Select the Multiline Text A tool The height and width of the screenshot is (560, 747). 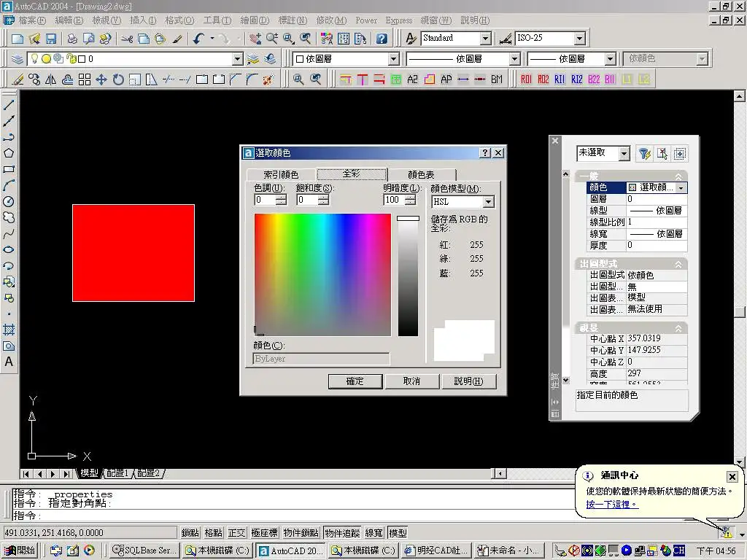(x=9, y=362)
